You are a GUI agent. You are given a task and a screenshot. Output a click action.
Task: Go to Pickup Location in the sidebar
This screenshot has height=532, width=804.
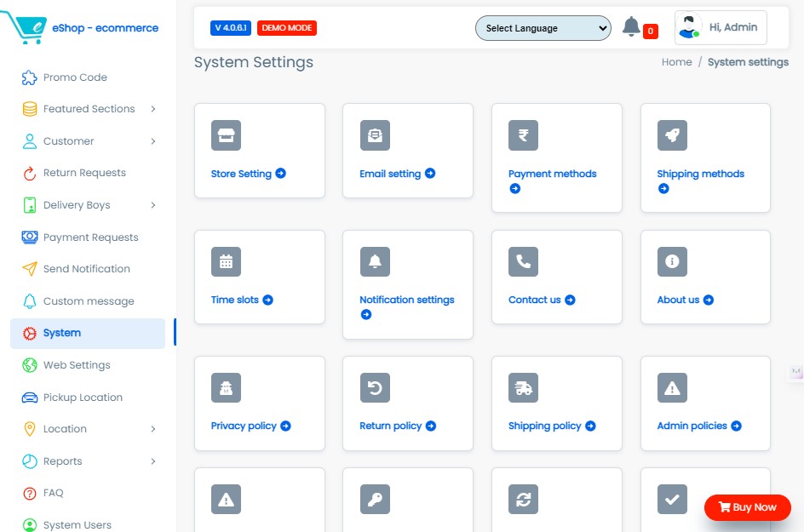[83, 398]
